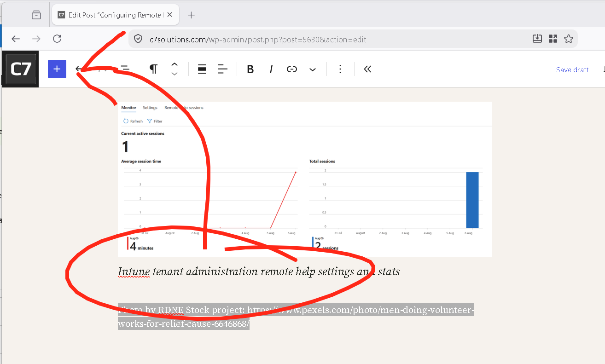Move the block up
Viewport: 605px width, 364px height.
[175, 64]
